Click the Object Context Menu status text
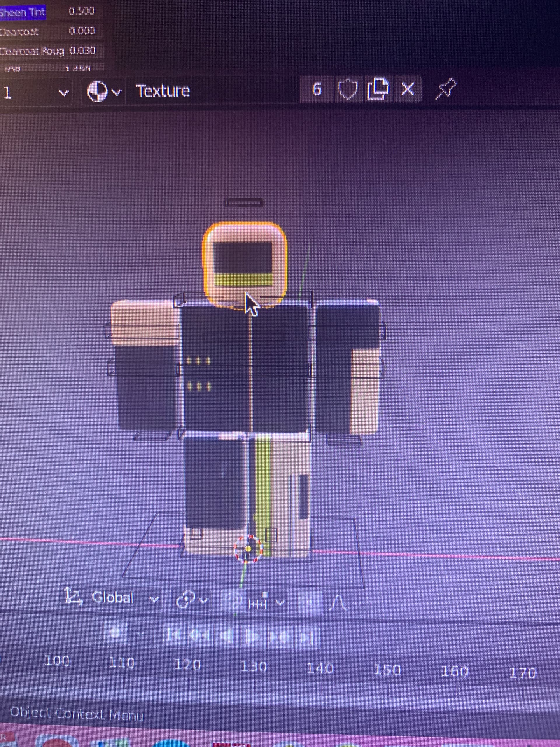The image size is (560, 747). coord(77,714)
